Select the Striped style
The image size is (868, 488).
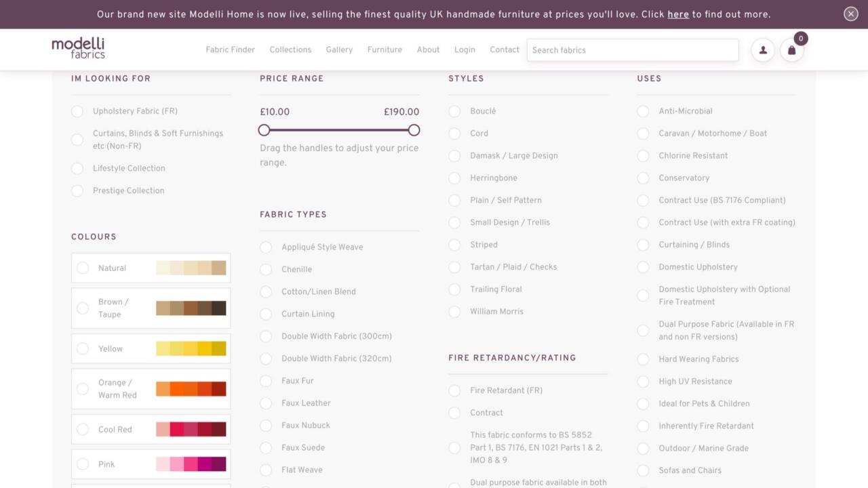click(454, 245)
